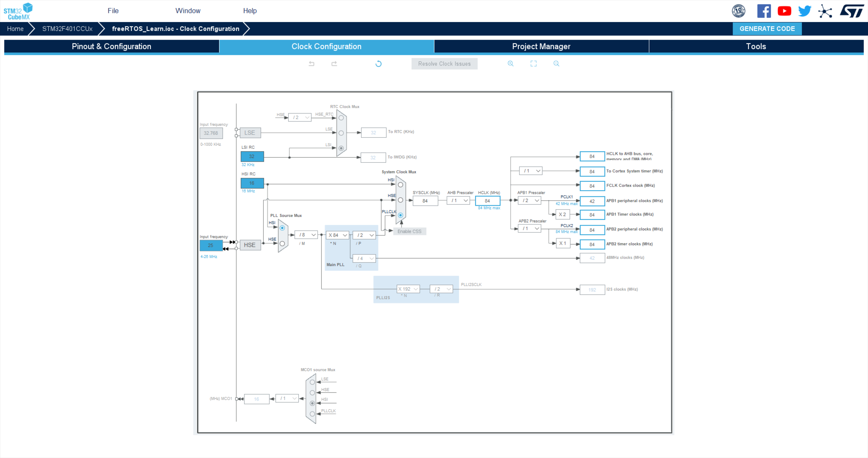
Task: Click the ST community network icon
Action: pos(825,11)
